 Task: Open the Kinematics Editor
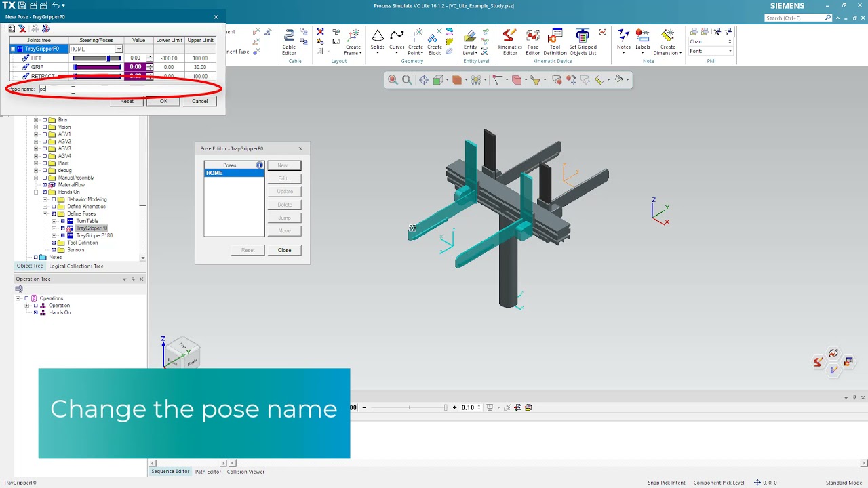(x=510, y=42)
